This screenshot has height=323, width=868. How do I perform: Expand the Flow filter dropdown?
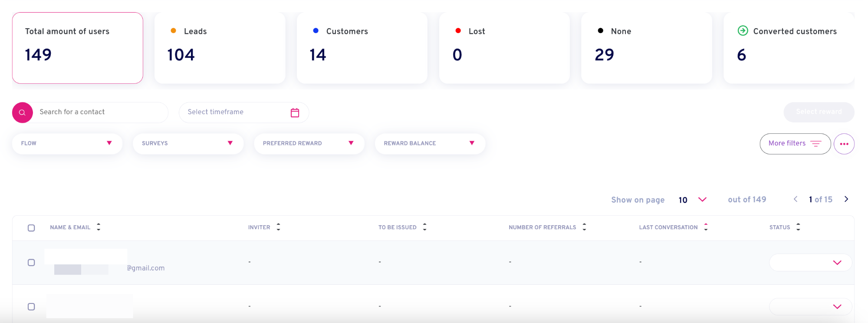point(67,143)
